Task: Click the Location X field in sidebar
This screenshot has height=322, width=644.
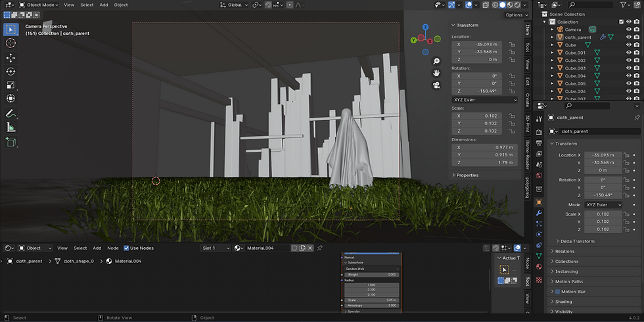Action: tap(476, 44)
